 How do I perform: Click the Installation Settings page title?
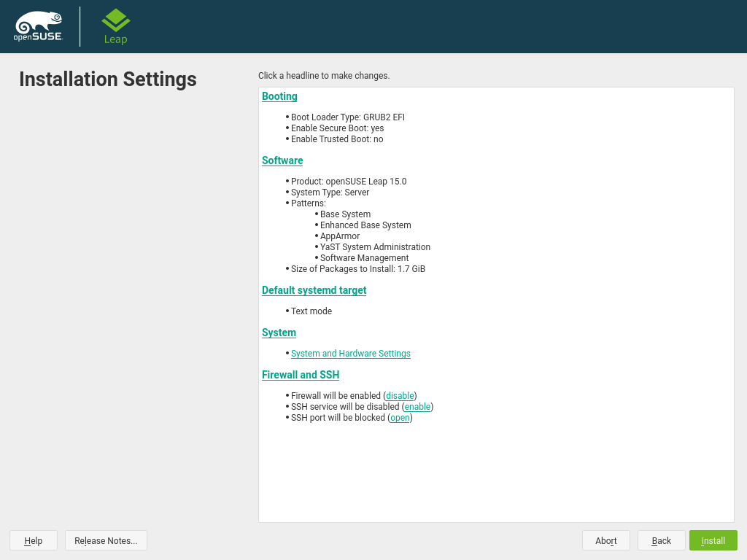point(108,79)
